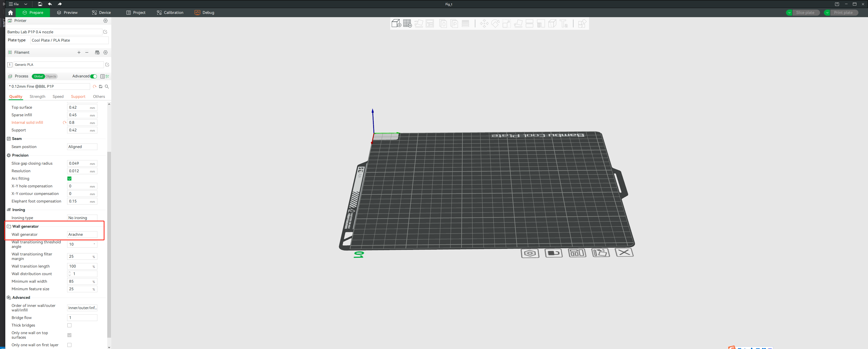Click the Add plate grid icon

click(x=408, y=24)
